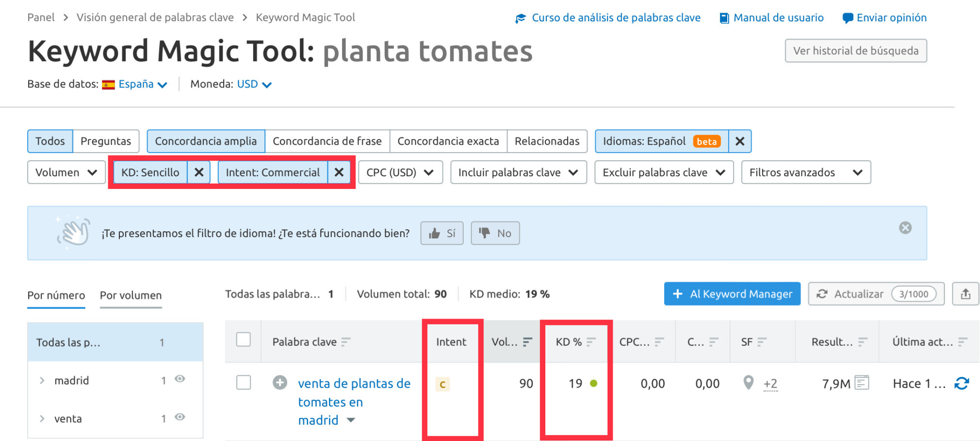Open the CPC (USD) filter dropdown
The width and height of the screenshot is (980, 441).
click(x=401, y=172)
